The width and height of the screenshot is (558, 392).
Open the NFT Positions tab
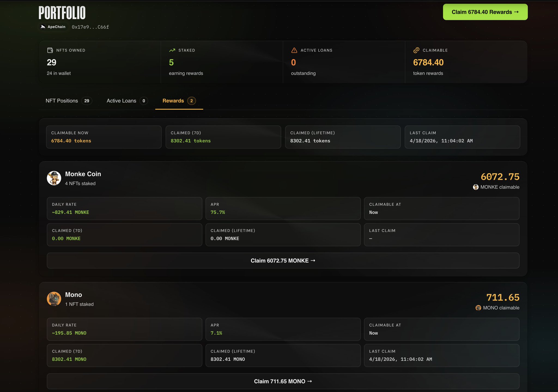pyautogui.click(x=69, y=101)
